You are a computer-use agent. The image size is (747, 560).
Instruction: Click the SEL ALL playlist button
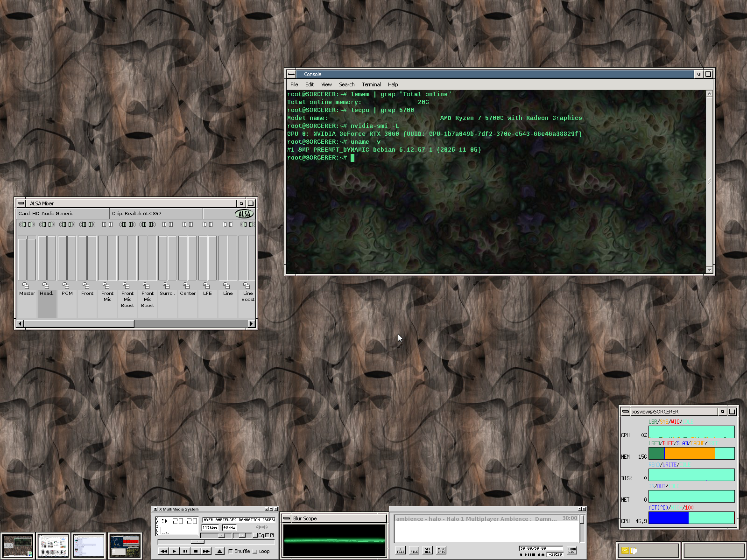point(428,551)
